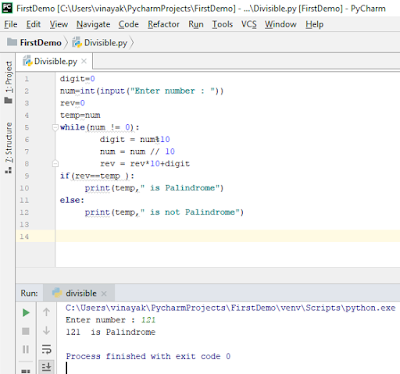Open the View menu

click(59, 24)
